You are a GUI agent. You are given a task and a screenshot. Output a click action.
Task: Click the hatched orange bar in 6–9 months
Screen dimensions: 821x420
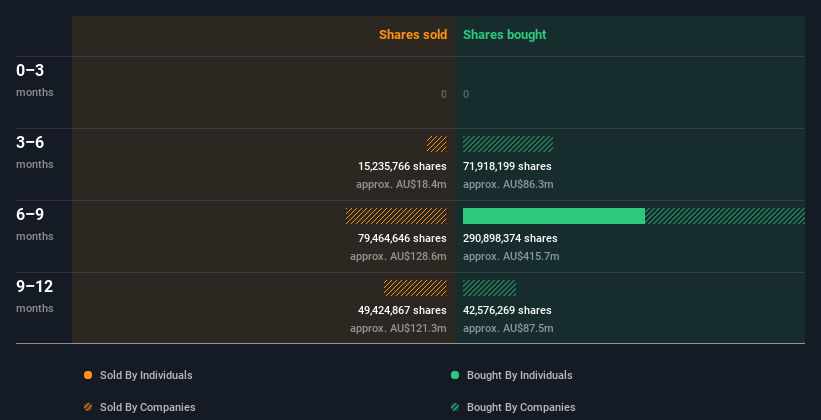click(x=396, y=216)
